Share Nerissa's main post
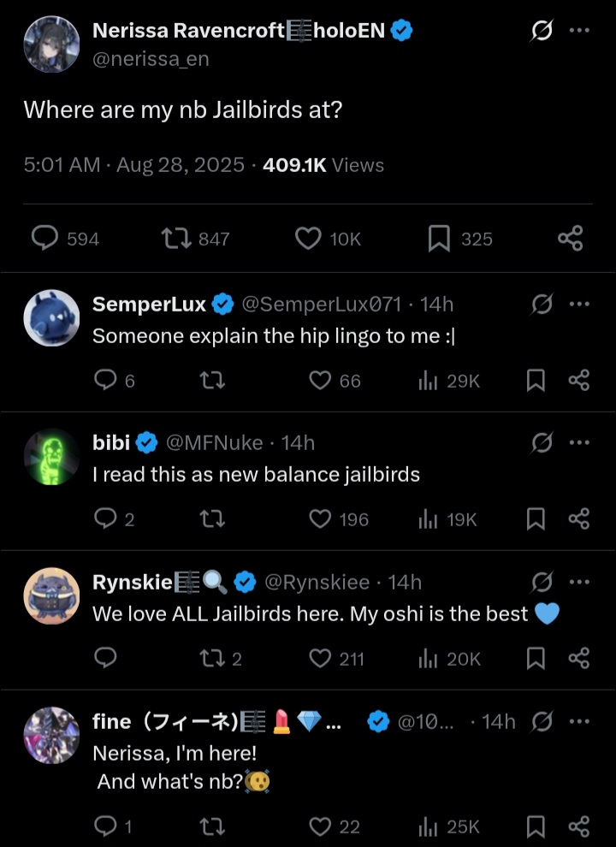Viewport: 616px width, 847px height. point(571,238)
